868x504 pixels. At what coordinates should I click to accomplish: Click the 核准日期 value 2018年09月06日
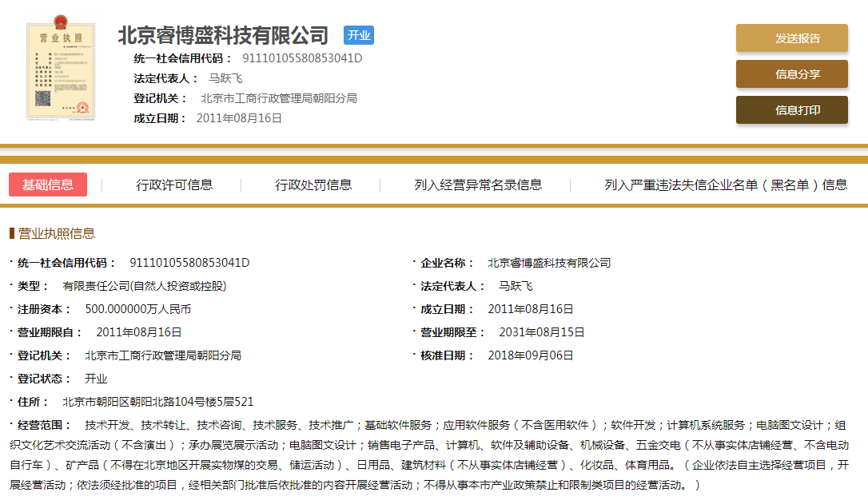[531, 355]
